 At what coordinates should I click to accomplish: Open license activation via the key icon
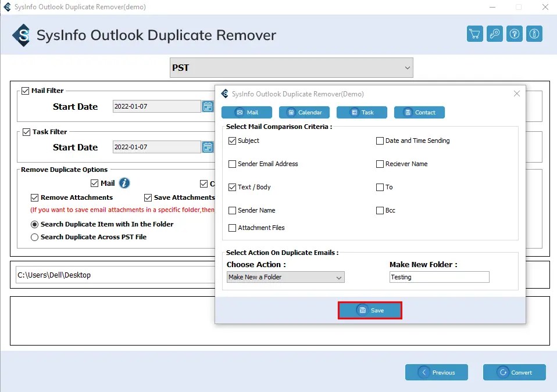coord(494,34)
